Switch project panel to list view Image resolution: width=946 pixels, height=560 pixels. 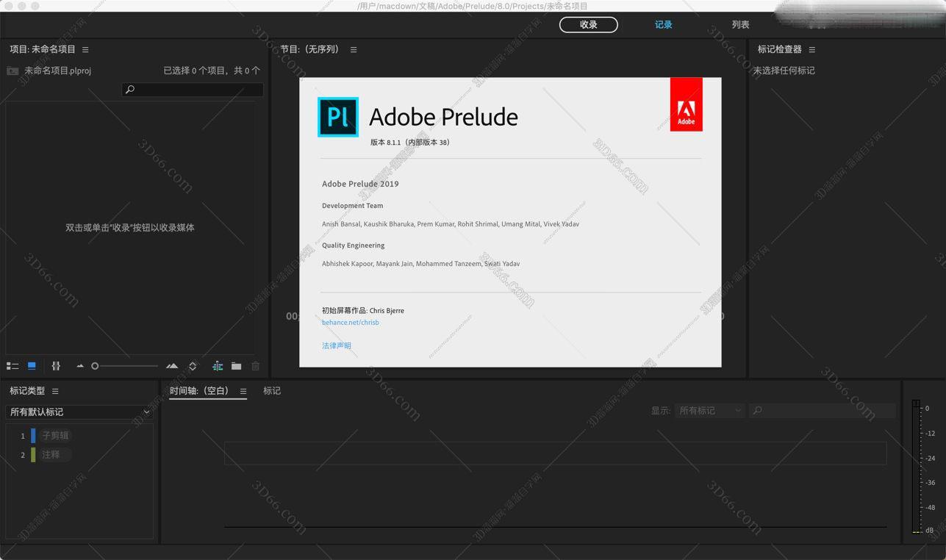pyautogui.click(x=12, y=366)
